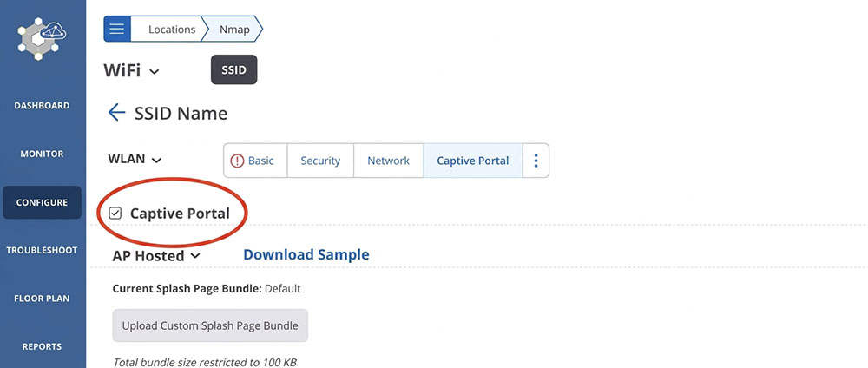Image resolution: width=868 pixels, height=368 pixels.
Task: Click the Locations breadcrumb
Action: click(172, 30)
